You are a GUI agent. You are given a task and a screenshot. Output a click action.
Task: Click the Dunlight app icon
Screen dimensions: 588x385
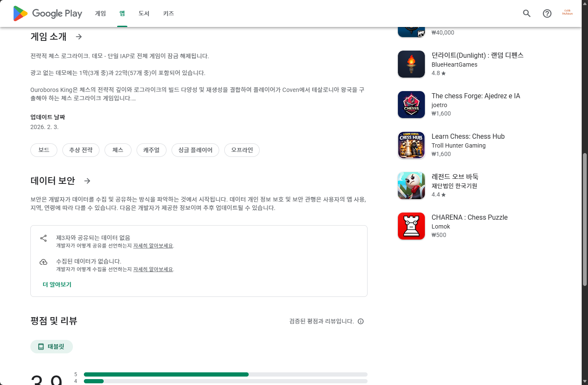(411, 64)
